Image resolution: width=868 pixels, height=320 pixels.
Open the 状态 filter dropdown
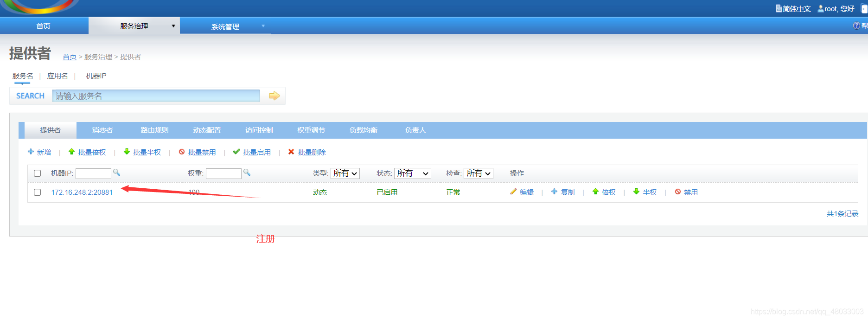click(413, 173)
